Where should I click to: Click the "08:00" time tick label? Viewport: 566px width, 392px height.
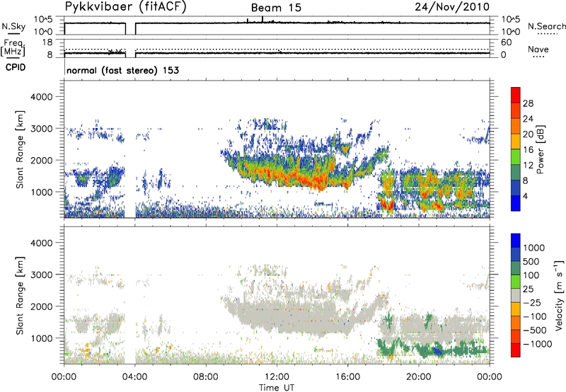tap(206, 377)
